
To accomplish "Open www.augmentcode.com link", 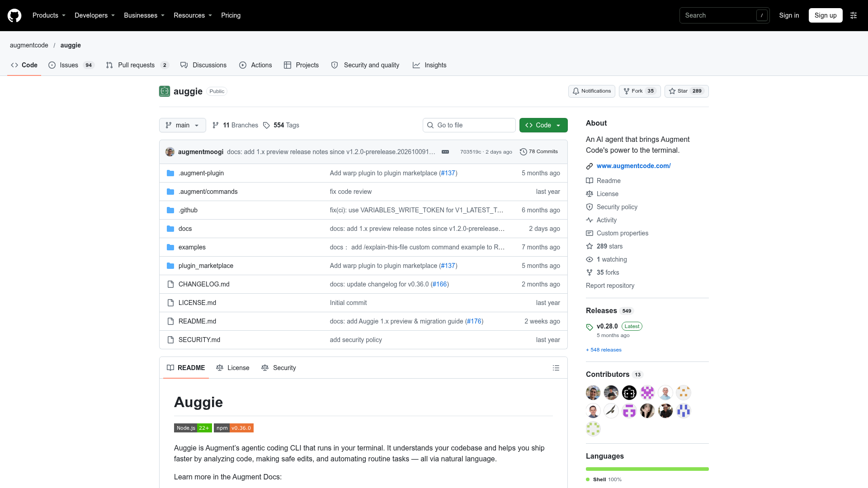I will tap(633, 166).
